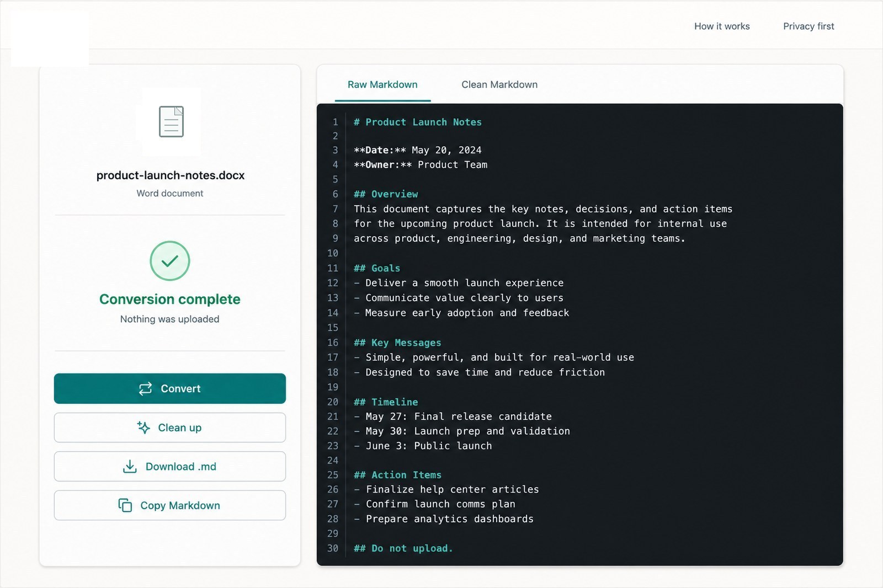Click 'Simple, powerful, and built for real-world use'
The image size is (883, 588).
pyautogui.click(x=494, y=357)
